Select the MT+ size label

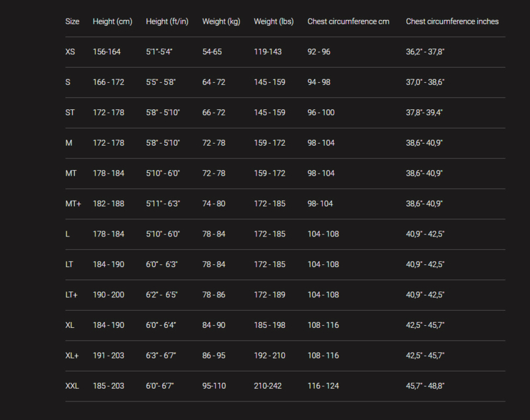(x=73, y=204)
